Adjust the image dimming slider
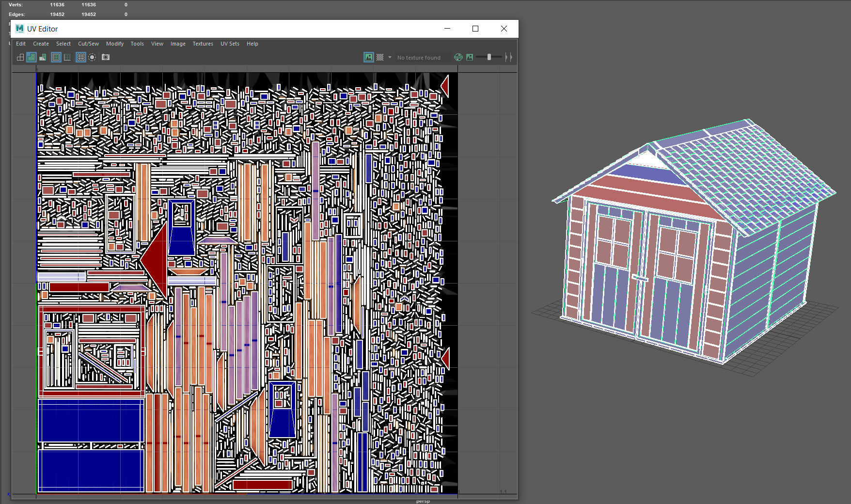This screenshot has width=851, height=504. [489, 57]
